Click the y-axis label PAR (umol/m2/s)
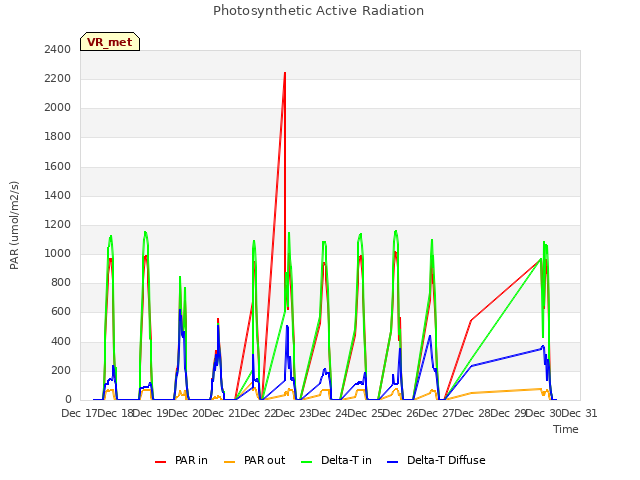640x480 pixels. [14, 225]
